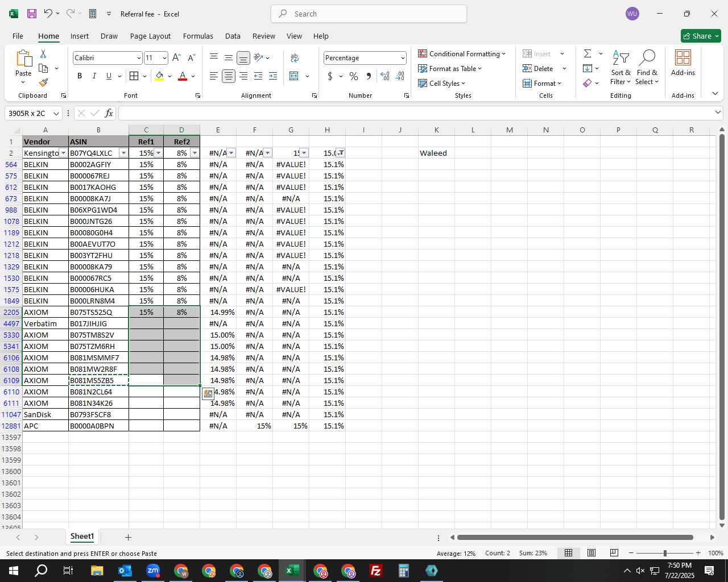Open the Ref1 filter dropdown in column C
The height and width of the screenshot is (582, 728).
(158, 153)
